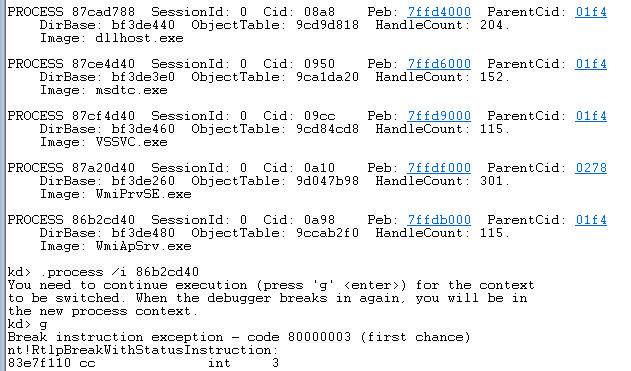Click the Image name VSSVC.exe

point(132,142)
